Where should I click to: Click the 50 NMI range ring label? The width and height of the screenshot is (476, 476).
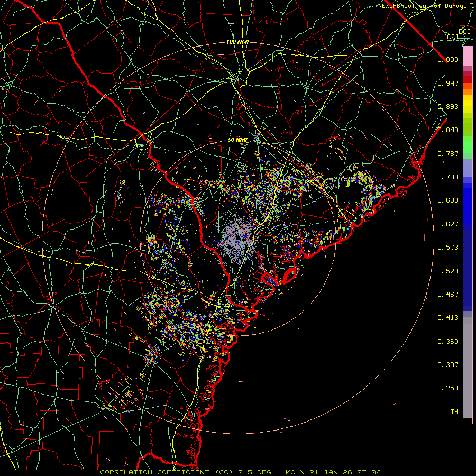(x=237, y=140)
